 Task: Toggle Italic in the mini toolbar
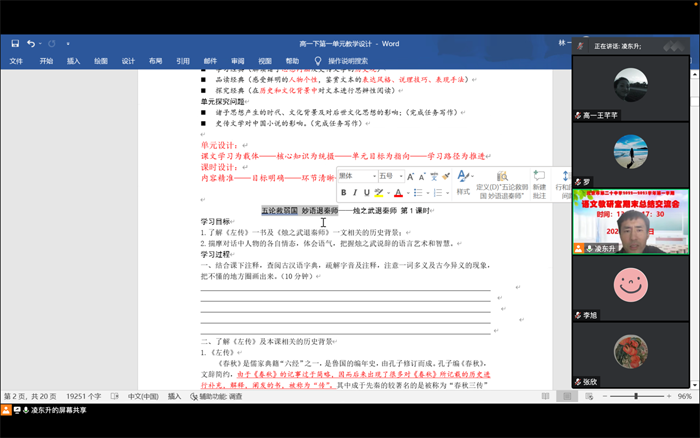(355, 192)
